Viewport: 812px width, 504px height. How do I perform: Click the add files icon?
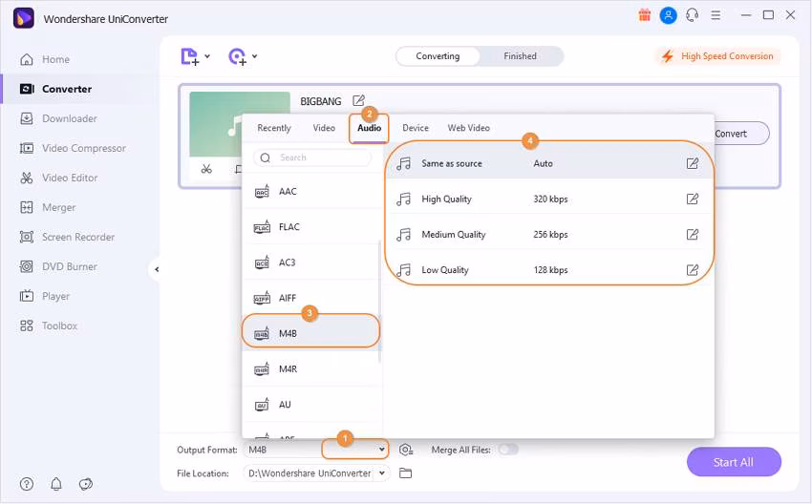(189, 56)
